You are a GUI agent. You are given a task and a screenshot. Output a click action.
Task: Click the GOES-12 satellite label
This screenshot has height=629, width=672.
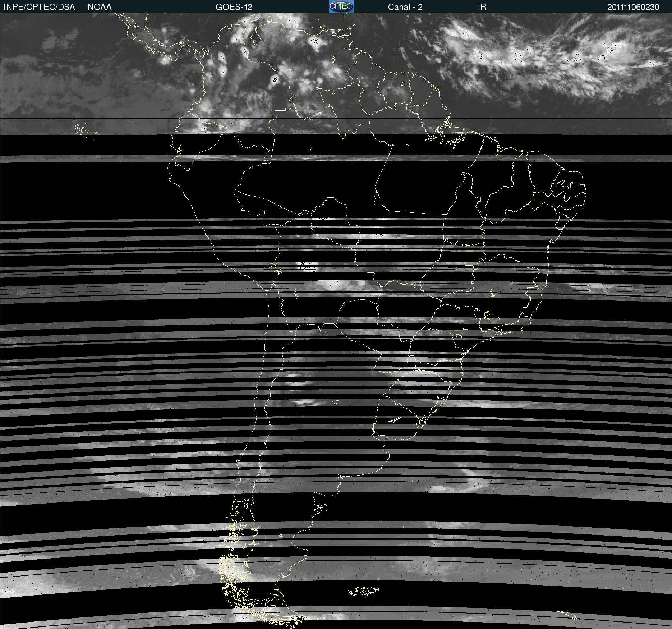tap(234, 7)
